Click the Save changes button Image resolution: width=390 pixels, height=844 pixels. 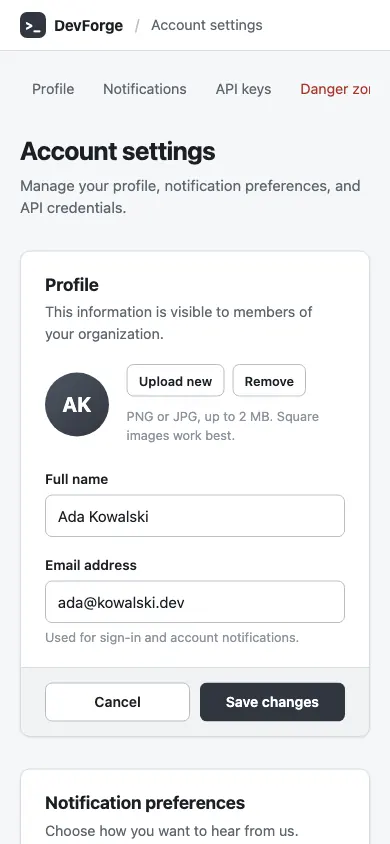[x=272, y=702]
